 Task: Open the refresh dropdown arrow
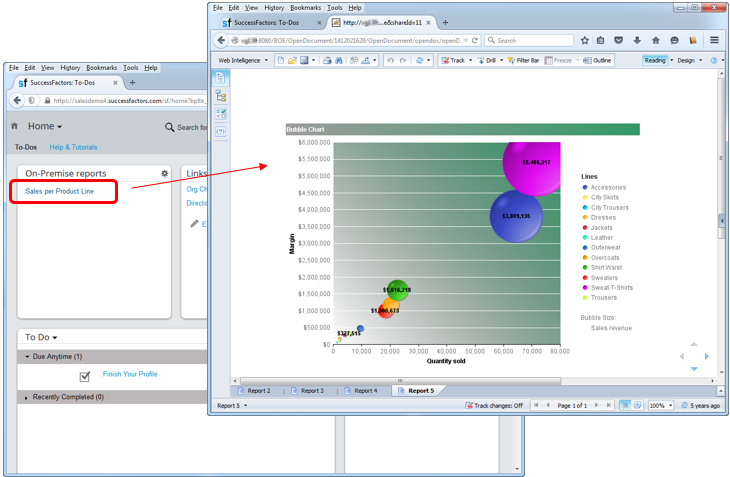pos(428,60)
